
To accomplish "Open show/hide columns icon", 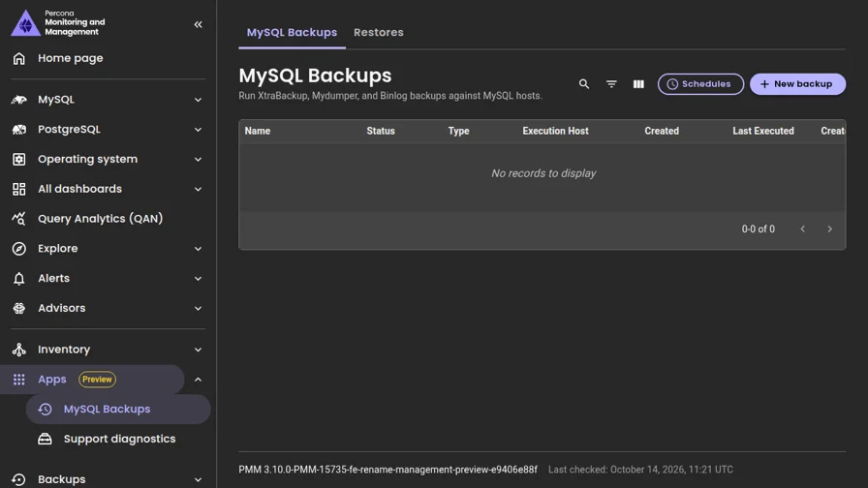I will pyautogui.click(x=638, y=84).
